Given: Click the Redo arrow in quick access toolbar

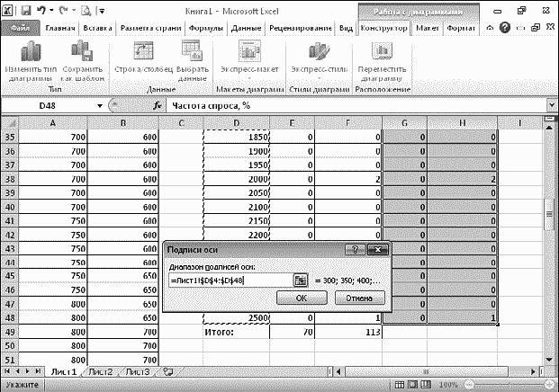Looking at the screenshot, I should click(63, 11).
